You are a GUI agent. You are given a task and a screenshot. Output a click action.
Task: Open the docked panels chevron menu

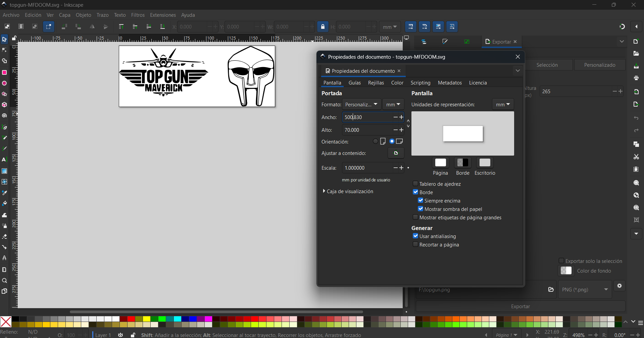[622, 42]
